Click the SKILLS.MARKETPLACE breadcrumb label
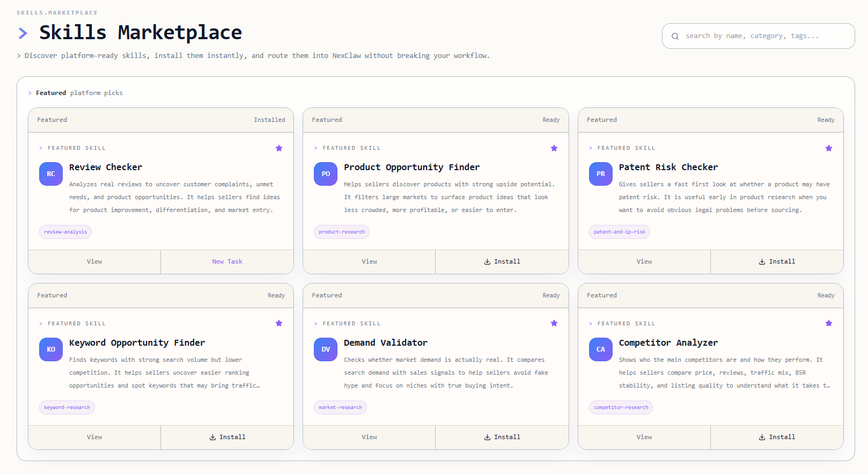 [57, 12]
